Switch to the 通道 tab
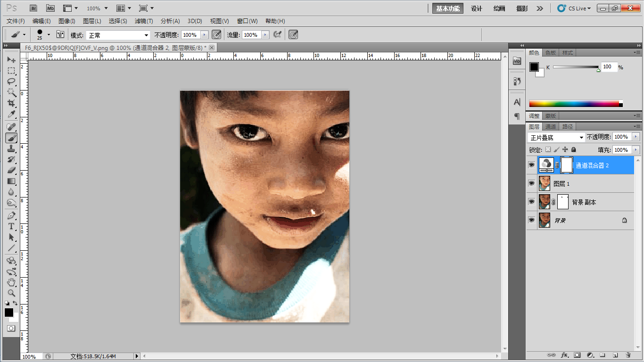The width and height of the screenshot is (644, 362). pyautogui.click(x=551, y=127)
